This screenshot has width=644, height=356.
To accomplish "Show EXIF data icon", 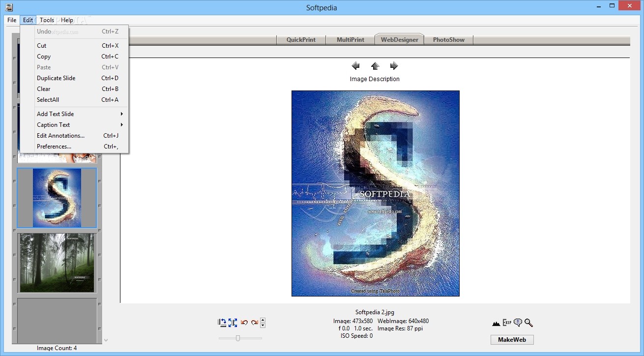I will coord(507,323).
